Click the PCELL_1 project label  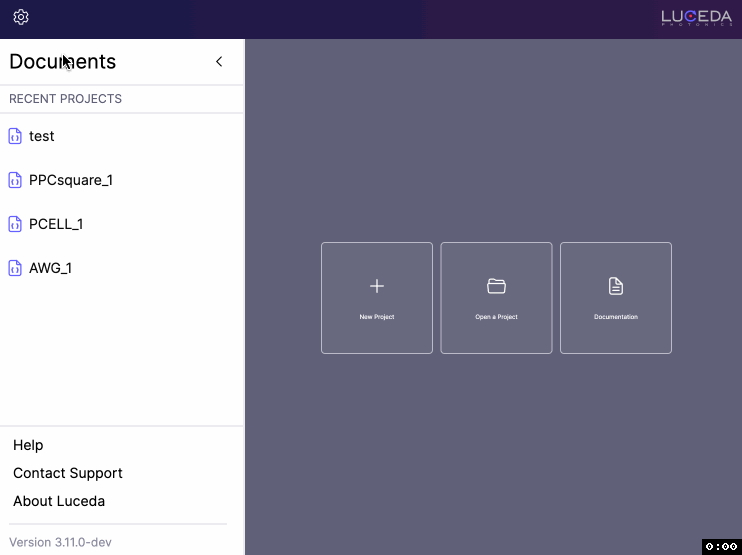(x=56, y=224)
